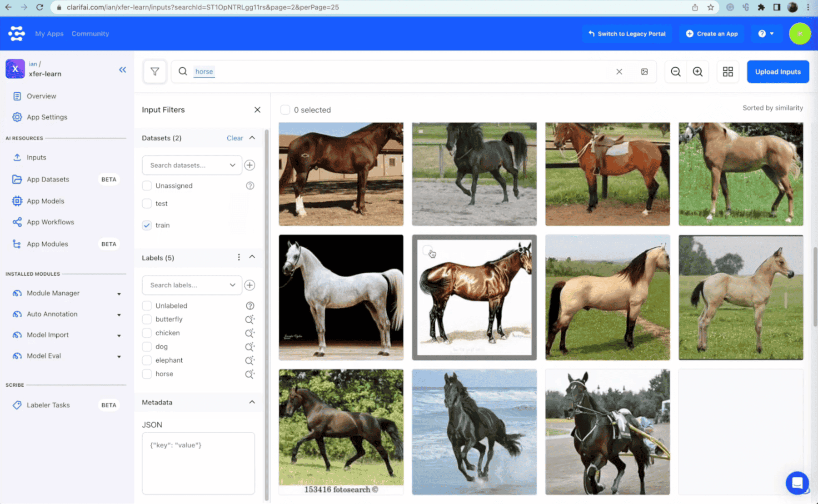Collapse the Metadata section
The image size is (818, 504).
252,402
